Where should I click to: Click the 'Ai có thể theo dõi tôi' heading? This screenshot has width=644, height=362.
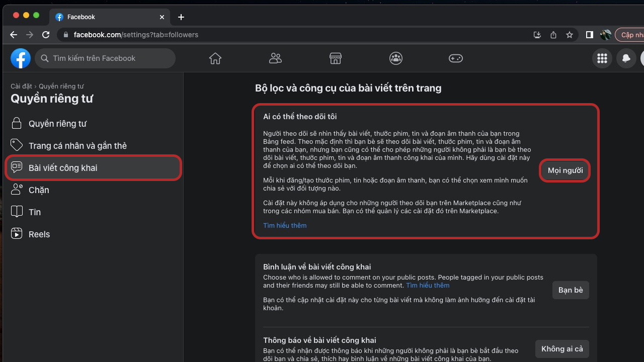coord(300,117)
